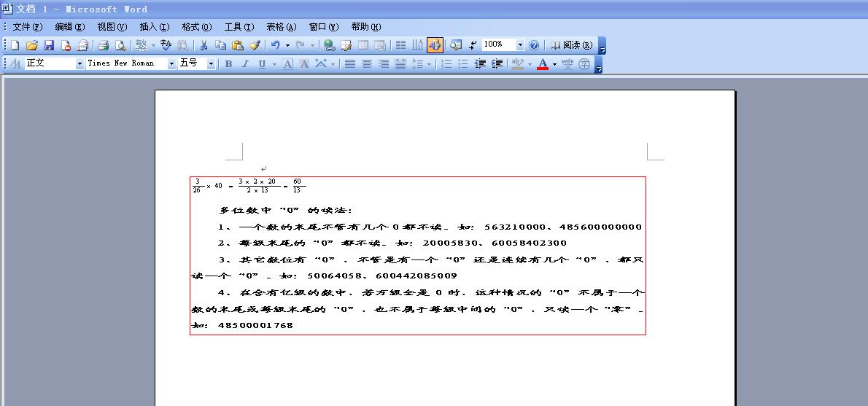Undo the last action
The image size is (868, 406).
click(x=275, y=45)
